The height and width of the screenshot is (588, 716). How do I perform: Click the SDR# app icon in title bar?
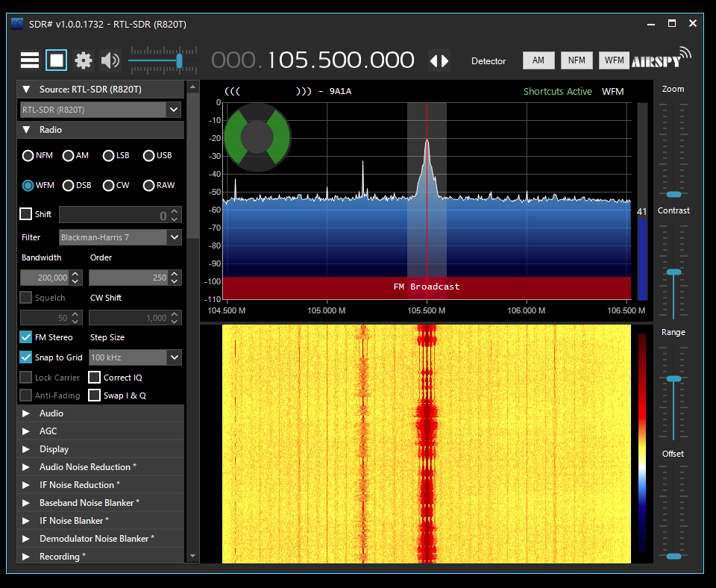pos(17,24)
